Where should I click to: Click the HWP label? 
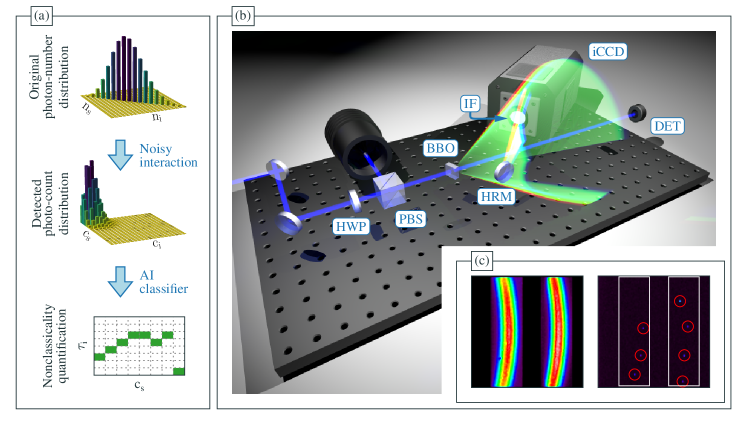point(351,226)
